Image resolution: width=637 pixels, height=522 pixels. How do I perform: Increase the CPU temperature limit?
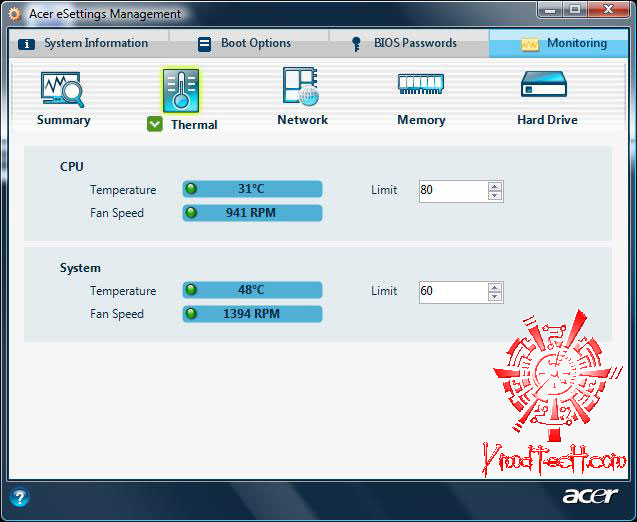pos(494,187)
